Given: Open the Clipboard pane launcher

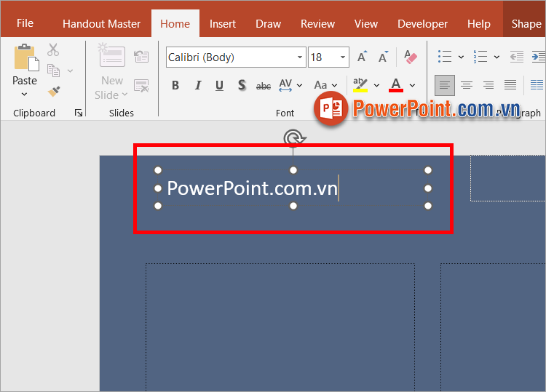Looking at the screenshot, I should tap(79, 113).
